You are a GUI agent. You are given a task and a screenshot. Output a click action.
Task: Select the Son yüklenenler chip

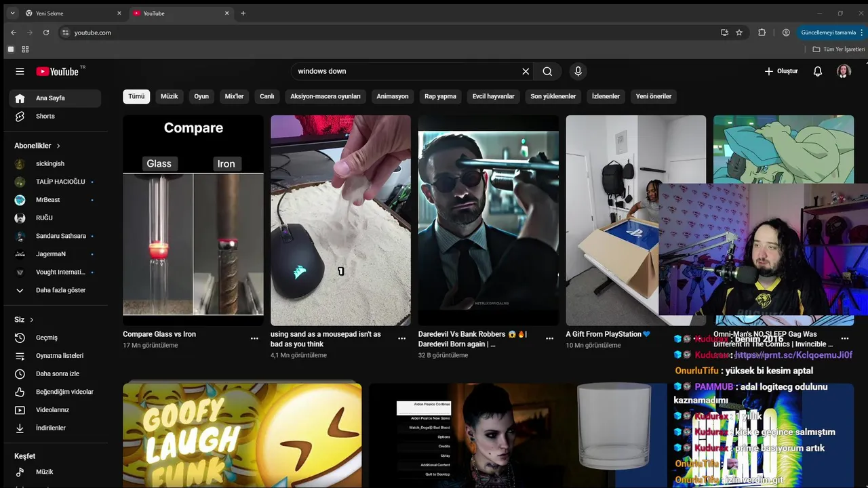[553, 96]
